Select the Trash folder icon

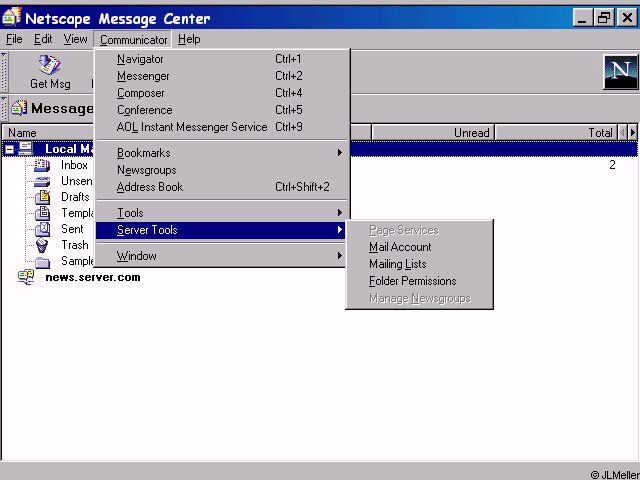pyautogui.click(x=42, y=245)
